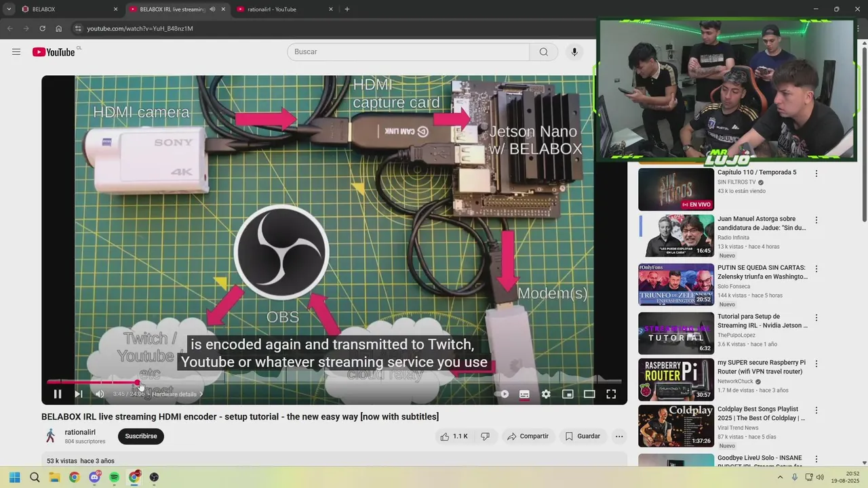868x488 pixels.
Task: Open Juan Manuel Astorga video thumbnail
Action: click(x=676, y=236)
